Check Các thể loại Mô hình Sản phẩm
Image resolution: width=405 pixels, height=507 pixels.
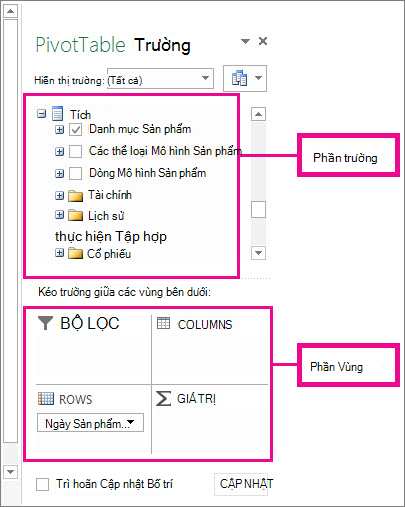tap(76, 151)
